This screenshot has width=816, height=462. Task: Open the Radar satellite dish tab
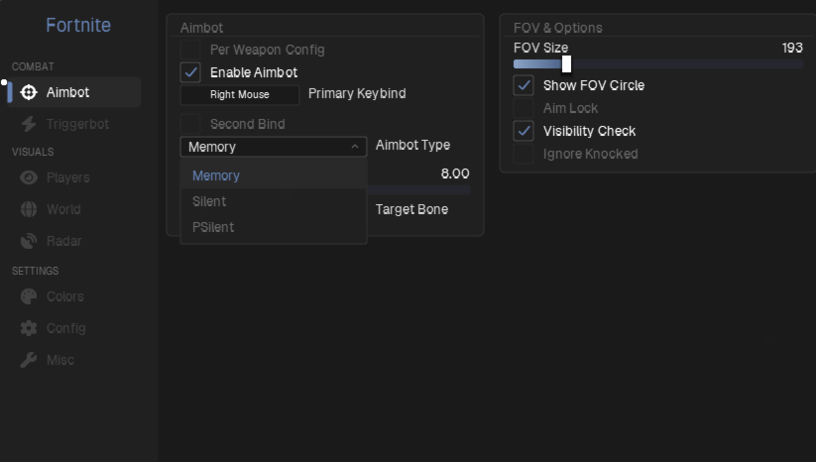(74, 241)
